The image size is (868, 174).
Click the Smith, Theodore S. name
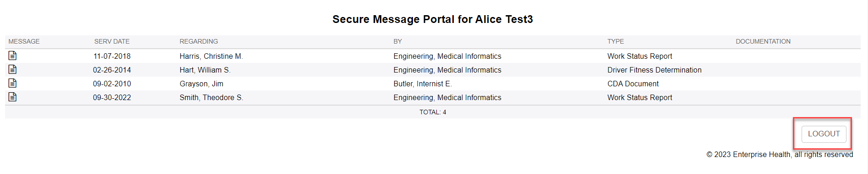coord(211,97)
